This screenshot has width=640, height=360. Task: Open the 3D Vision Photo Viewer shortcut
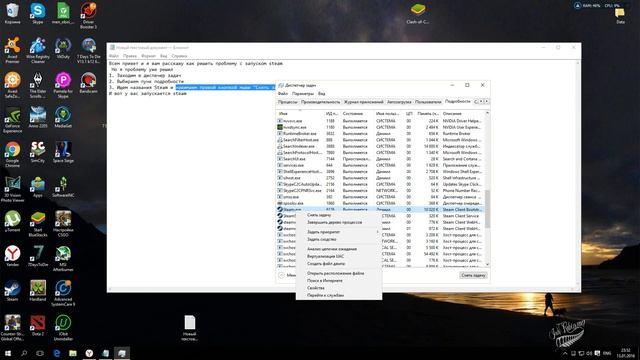coord(12,189)
